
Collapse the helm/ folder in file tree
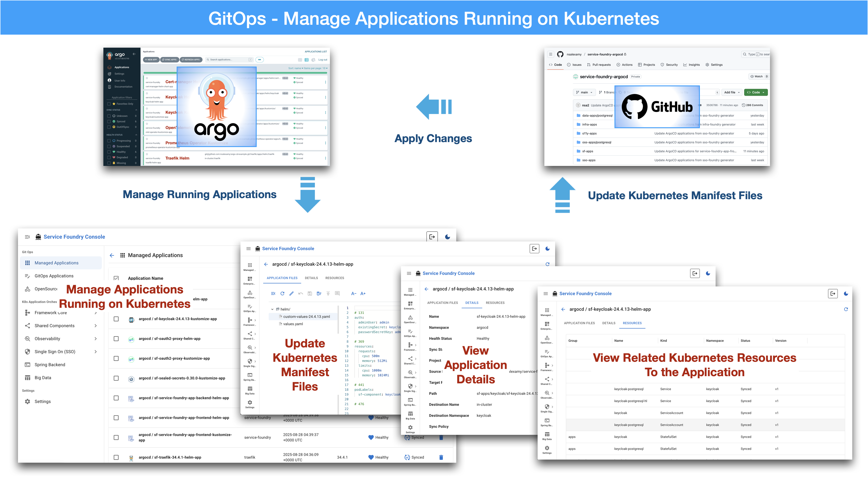(272, 309)
